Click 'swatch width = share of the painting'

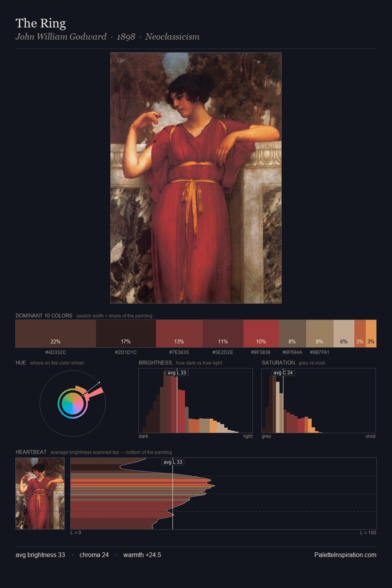[114, 316]
